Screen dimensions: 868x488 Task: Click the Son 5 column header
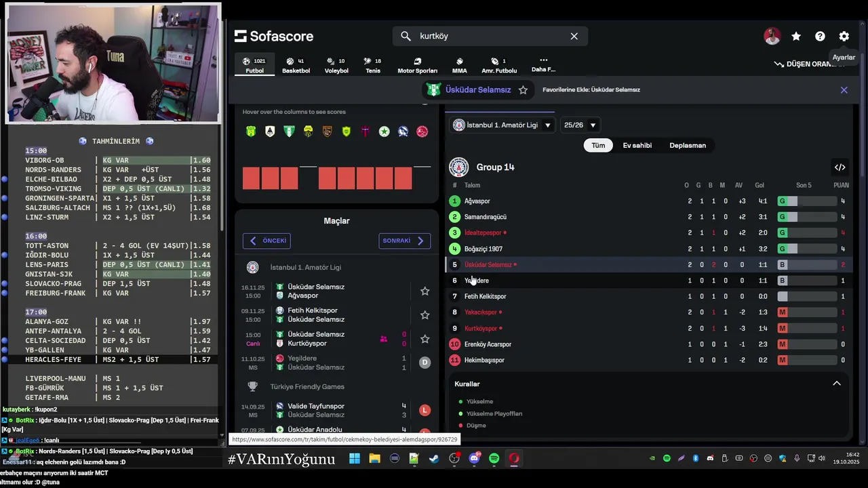tap(804, 185)
